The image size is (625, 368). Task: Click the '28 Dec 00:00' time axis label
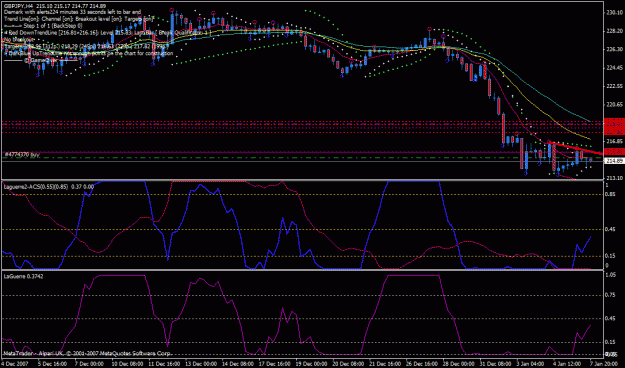tap(458, 364)
